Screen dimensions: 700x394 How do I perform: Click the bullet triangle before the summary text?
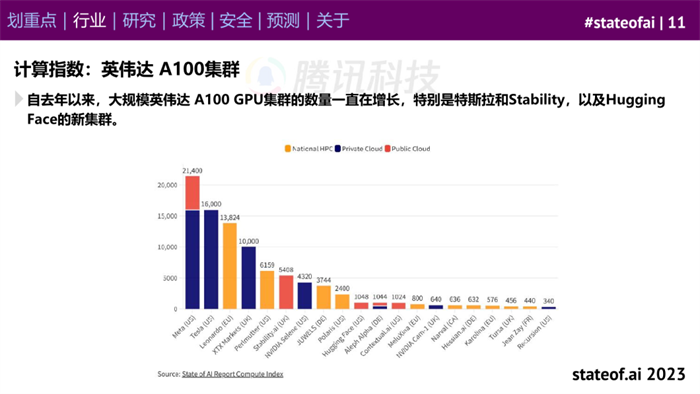click(18, 99)
